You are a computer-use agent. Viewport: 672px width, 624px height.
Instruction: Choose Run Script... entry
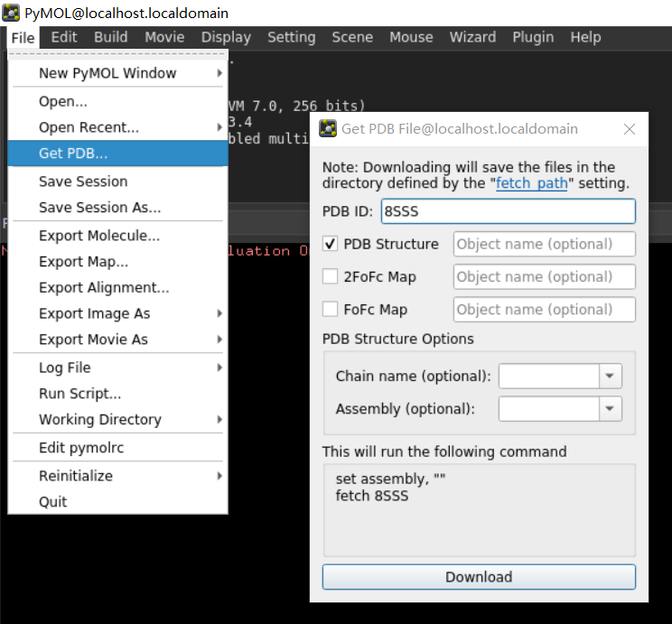click(117, 394)
